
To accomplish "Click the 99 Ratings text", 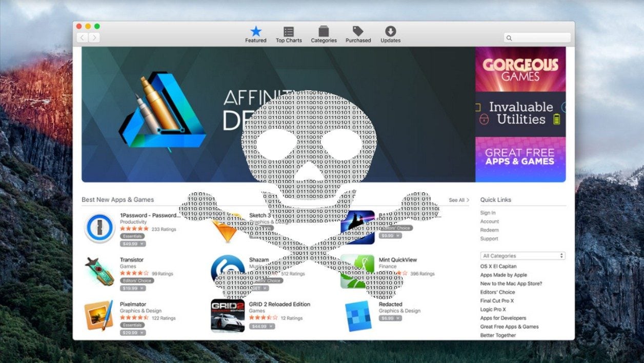I will tap(162, 274).
